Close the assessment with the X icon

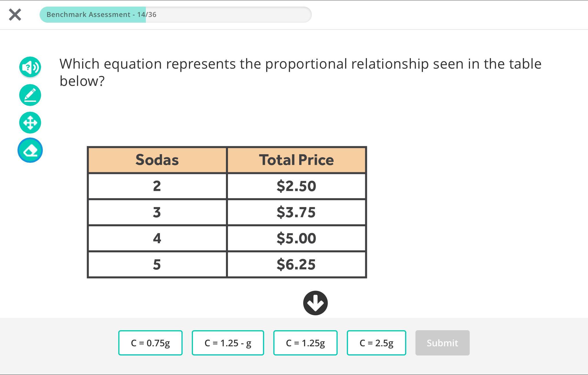click(x=15, y=15)
